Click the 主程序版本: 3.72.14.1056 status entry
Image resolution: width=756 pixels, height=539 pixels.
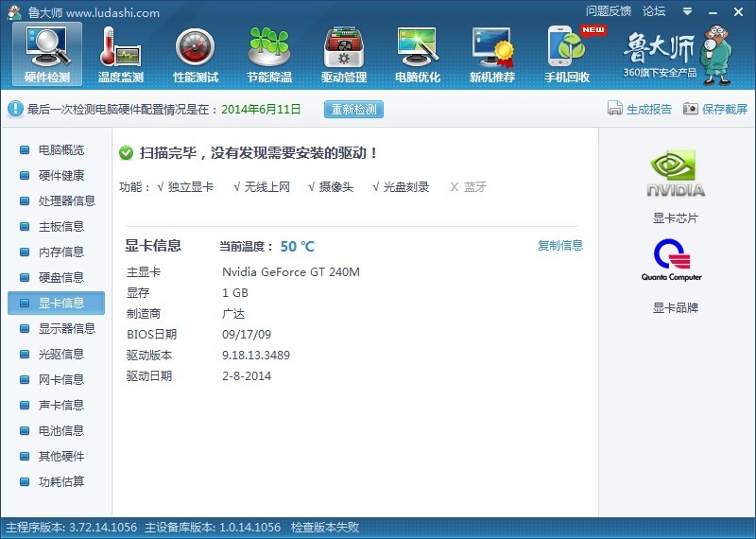[x=72, y=528]
